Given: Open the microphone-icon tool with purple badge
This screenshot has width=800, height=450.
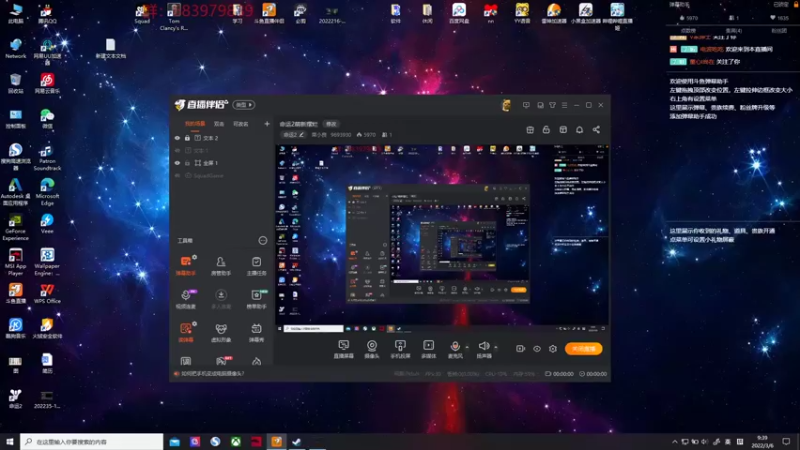Looking at the screenshot, I should [x=186, y=299].
